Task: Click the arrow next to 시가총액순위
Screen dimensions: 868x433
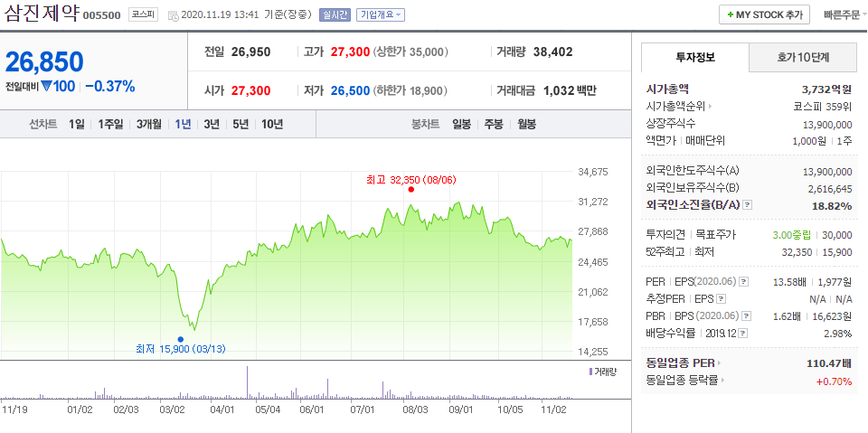Action: click(710, 107)
